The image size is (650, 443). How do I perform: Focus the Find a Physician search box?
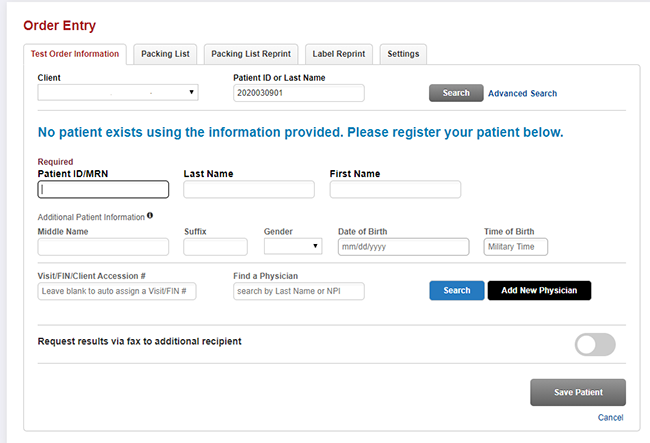point(298,291)
